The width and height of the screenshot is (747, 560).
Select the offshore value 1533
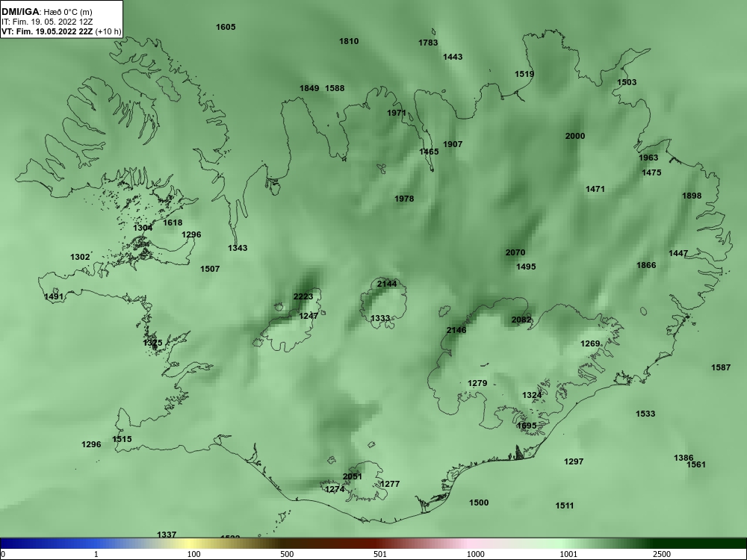pyautogui.click(x=645, y=414)
